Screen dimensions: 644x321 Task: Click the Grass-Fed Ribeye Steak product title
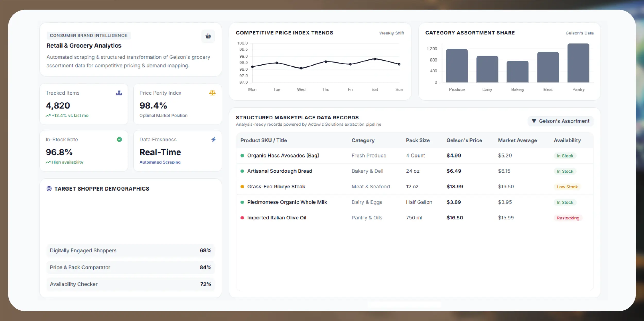coord(276,187)
